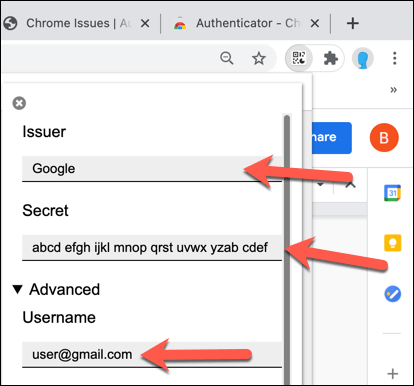This screenshot has width=414, height=386.
Task: Click the Issuer label text
Action: click(x=44, y=132)
